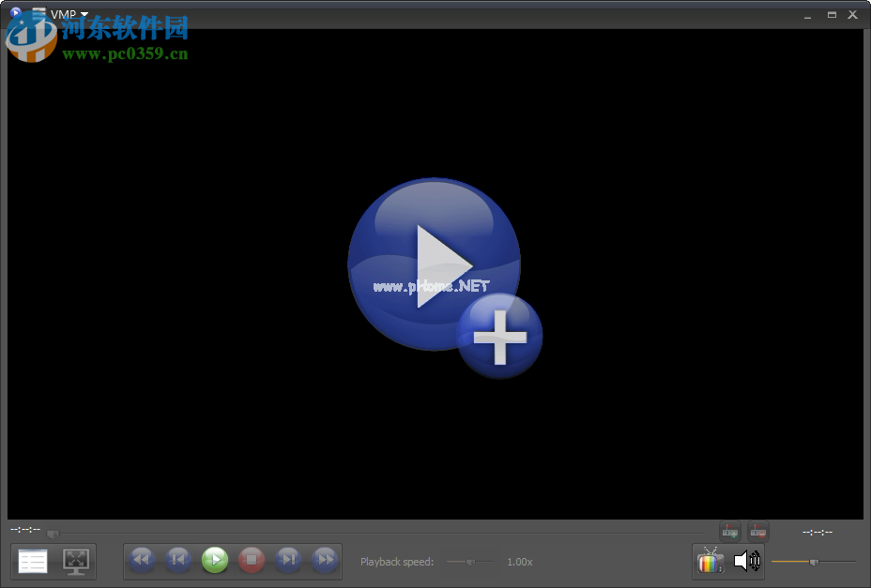
Task: Click the rainbow TV icon
Action: point(711,561)
